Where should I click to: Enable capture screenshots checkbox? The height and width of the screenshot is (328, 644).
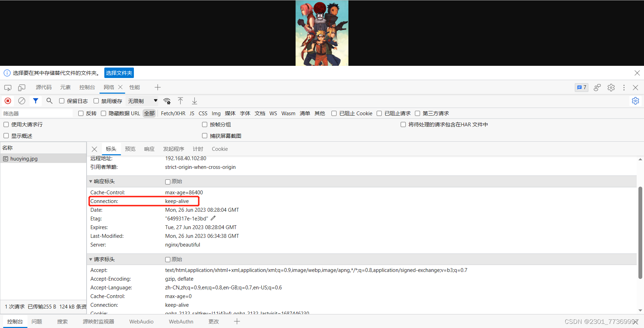pyautogui.click(x=204, y=136)
